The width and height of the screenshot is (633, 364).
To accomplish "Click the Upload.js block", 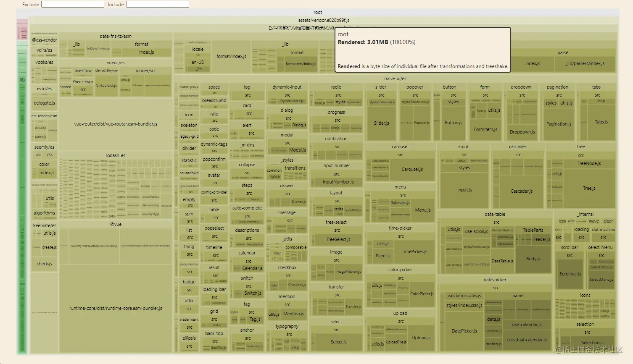I will click(421, 338).
